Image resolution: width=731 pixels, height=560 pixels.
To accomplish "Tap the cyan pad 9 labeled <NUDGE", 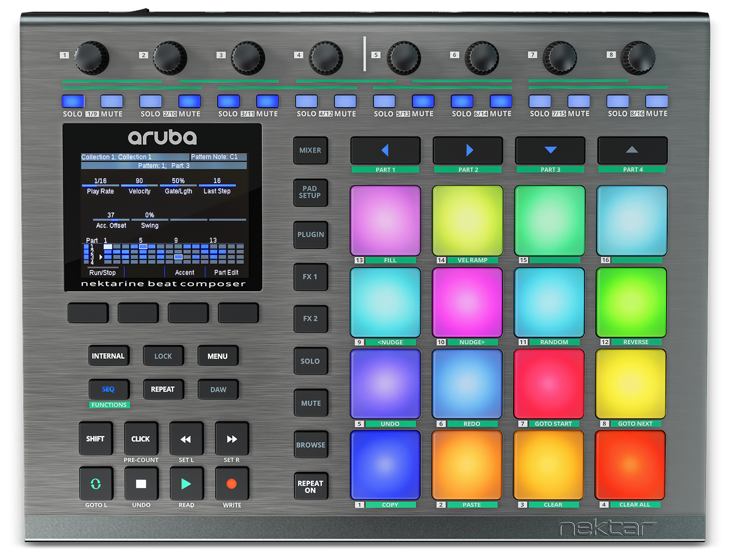I will (x=385, y=302).
